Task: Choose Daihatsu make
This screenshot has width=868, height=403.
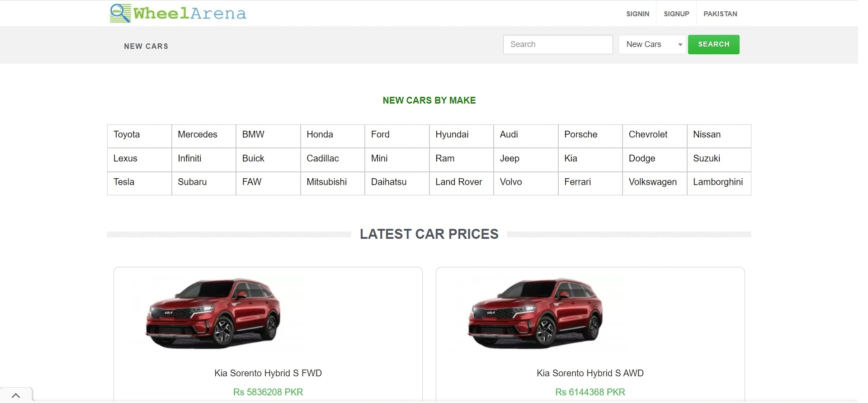Action: tap(389, 182)
